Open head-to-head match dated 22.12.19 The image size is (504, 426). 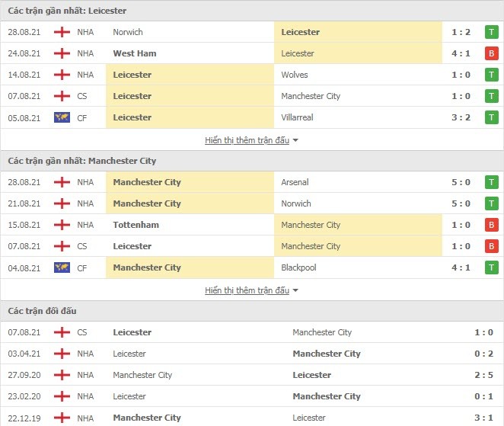point(252,418)
